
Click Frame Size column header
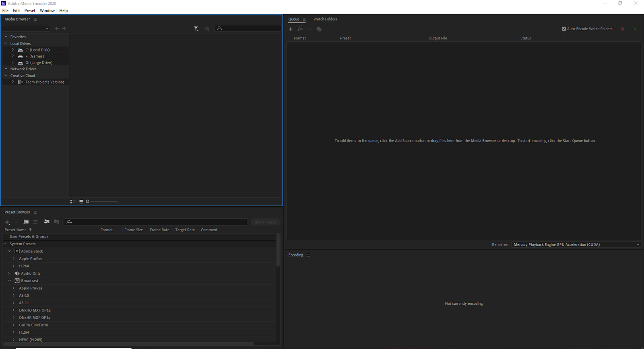pos(134,230)
